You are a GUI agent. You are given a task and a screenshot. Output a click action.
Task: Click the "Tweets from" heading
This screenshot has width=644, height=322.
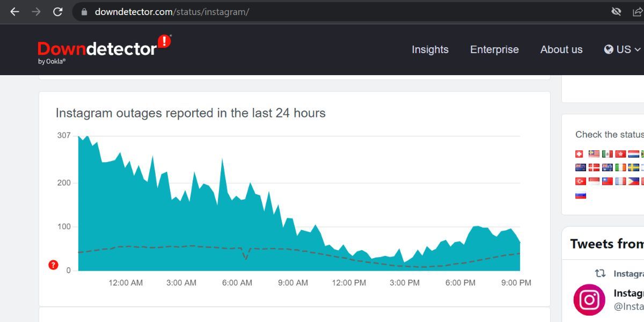point(607,244)
